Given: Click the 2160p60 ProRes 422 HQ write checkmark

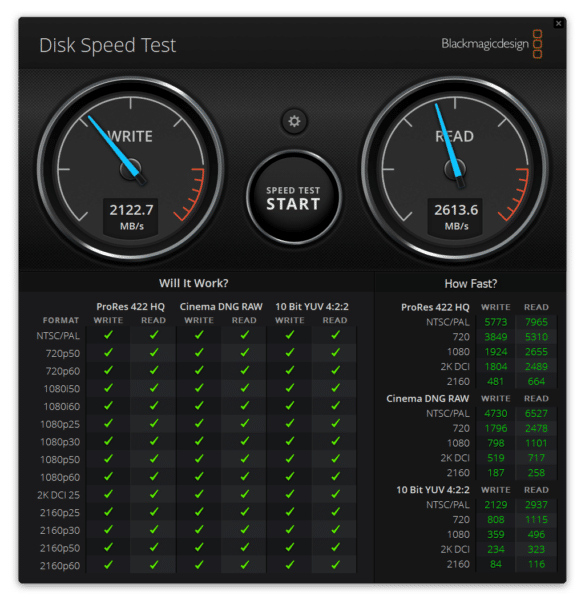Looking at the screenshot, I should pos(108,565).
